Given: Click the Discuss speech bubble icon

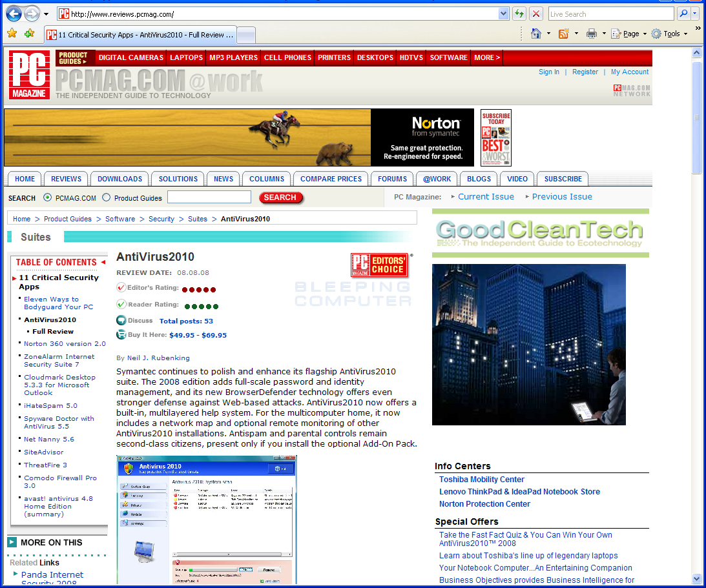Looking at the screenshot, I should click(121, 321).
